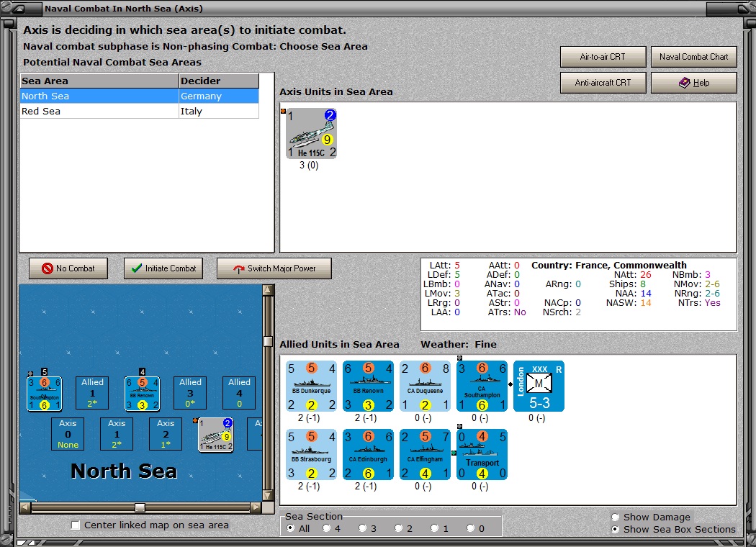Click the map horizontal scrollbar left arrow
The width and height of the screenshot is (756, 547).
point(25,507)
